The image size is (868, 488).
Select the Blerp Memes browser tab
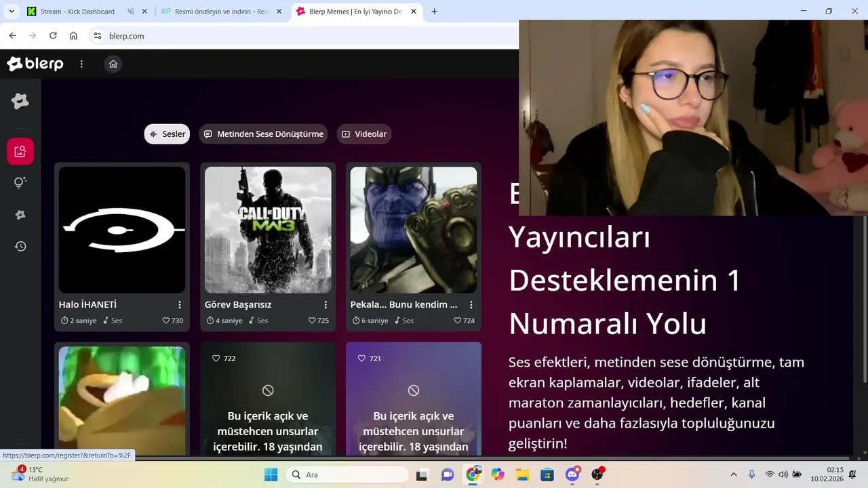coord(355,12)
